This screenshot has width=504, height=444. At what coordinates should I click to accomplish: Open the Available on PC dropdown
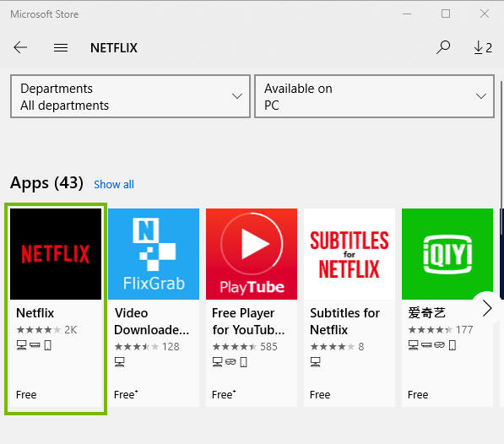pyautogui.click(x=374, y=96)
